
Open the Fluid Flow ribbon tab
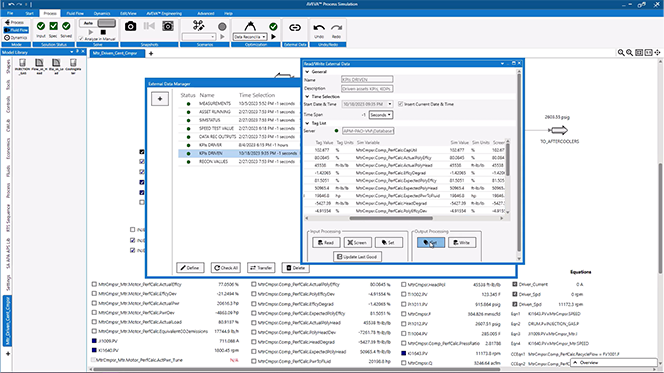75,13
